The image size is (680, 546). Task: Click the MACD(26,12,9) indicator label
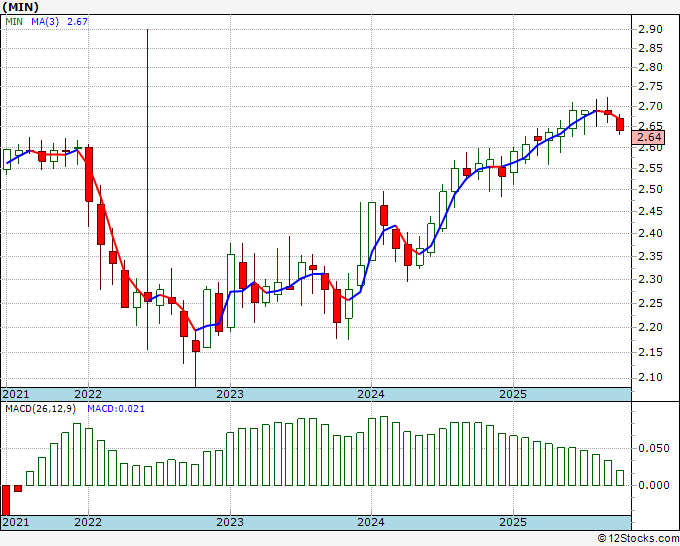(41, 409)
